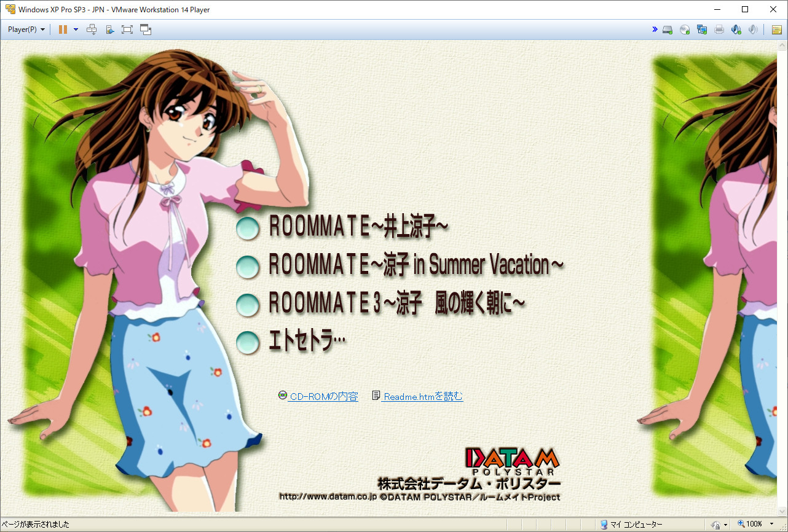Click the ページが表示されました status text
Viewport: 788px width, 532px height.
pos(36,525)
